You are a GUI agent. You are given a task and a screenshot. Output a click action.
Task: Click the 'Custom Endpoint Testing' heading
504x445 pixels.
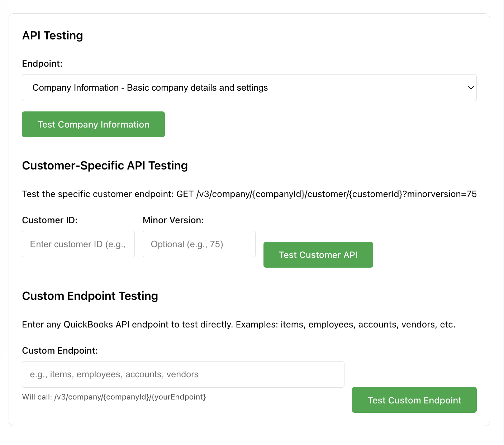click(90, 296)
